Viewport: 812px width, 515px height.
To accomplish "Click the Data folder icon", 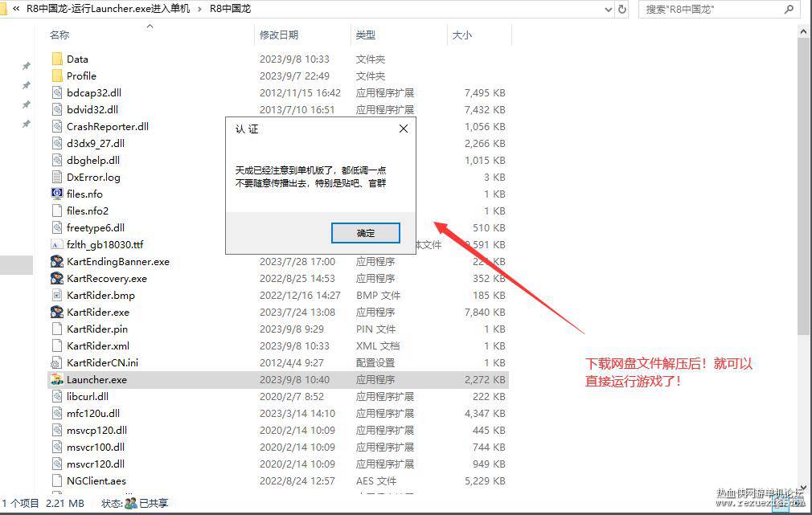I will click(x=57, y=59).
